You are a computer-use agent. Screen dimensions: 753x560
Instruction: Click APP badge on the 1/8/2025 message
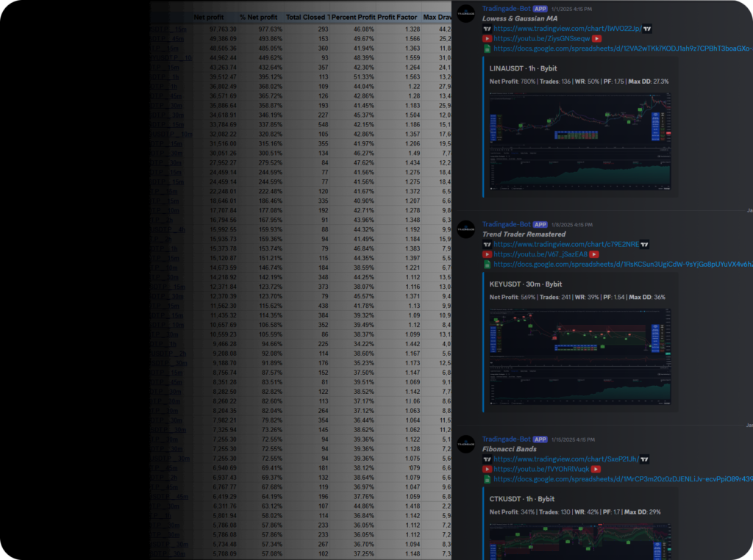(x=540, y=225)
